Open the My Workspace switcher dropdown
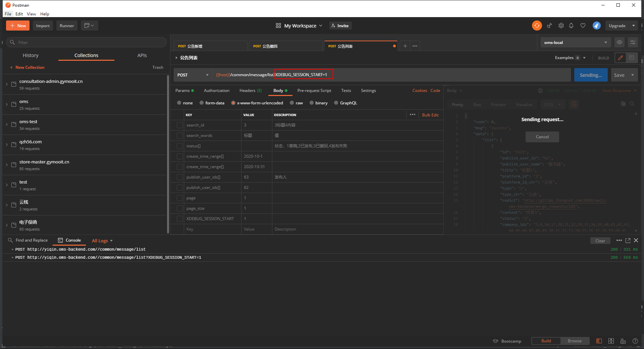Screen dimensions: 644x349 pyautogui.click(x=299, y=26)
